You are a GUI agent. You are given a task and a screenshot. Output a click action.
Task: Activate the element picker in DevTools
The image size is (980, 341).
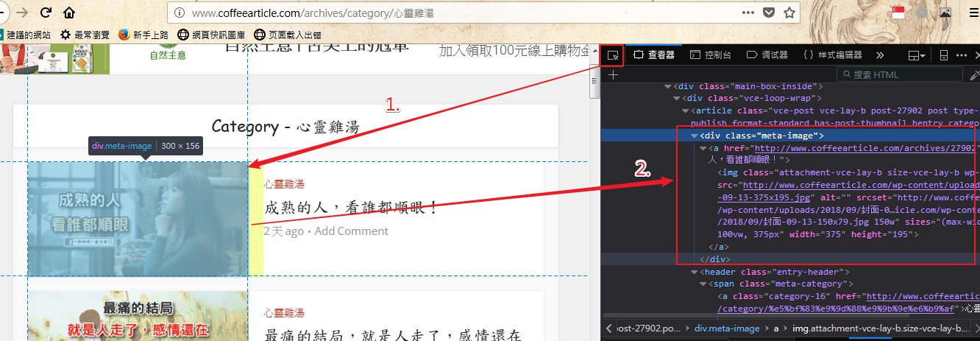(x=612, y=55)
